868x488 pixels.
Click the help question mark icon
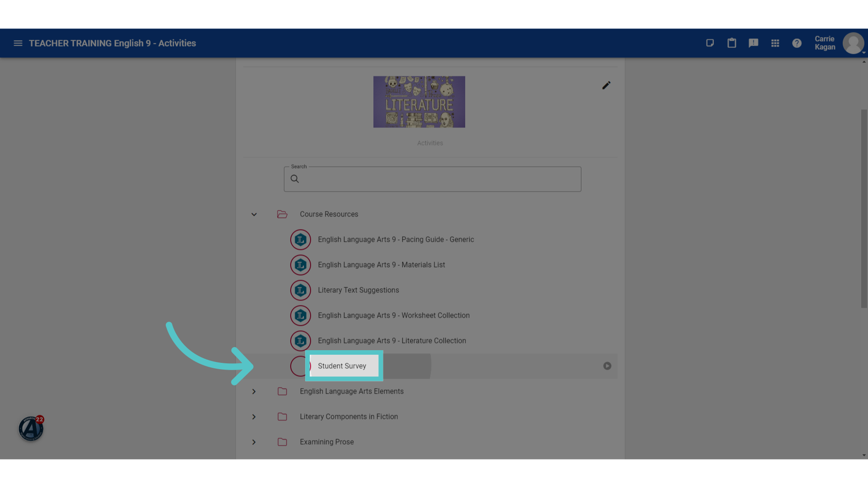[797, 43]
